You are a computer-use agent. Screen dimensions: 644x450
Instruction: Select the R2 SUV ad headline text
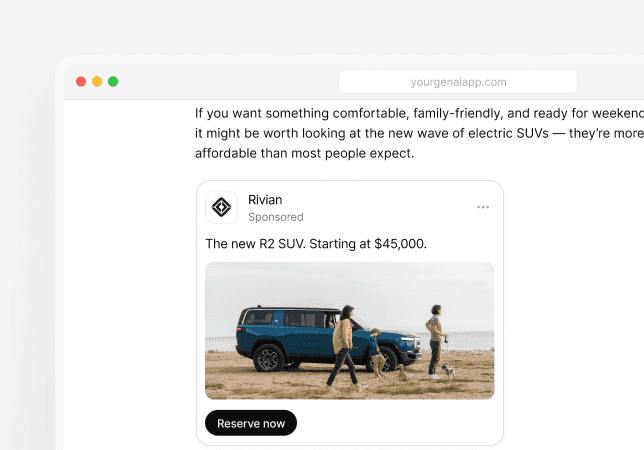(x=316, y=244)
